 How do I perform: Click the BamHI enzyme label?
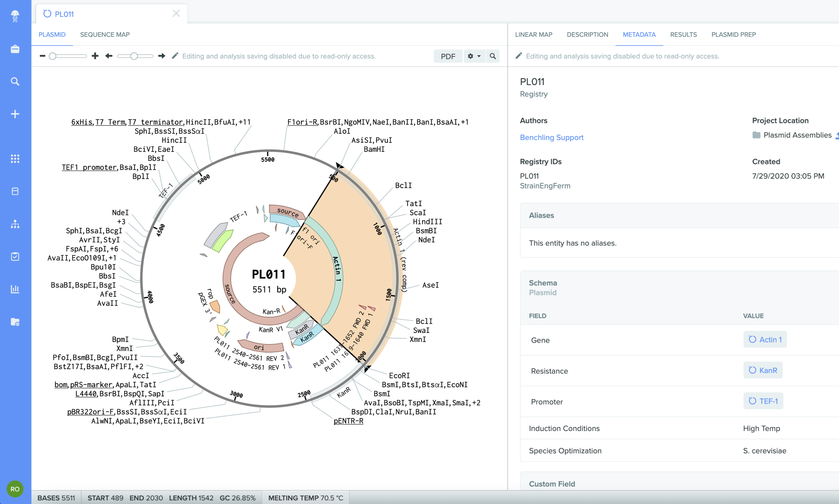click(374, 149)
